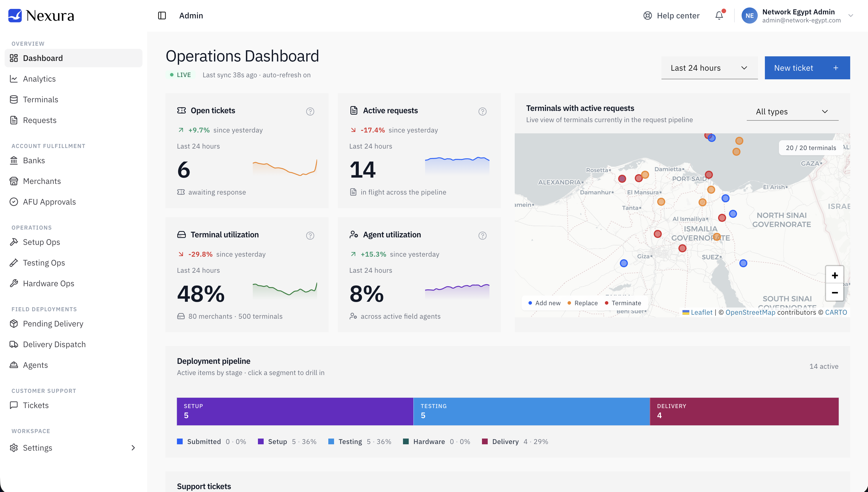Click the Testing legend entry
This screenshot has height=492, width=868.
360,441
